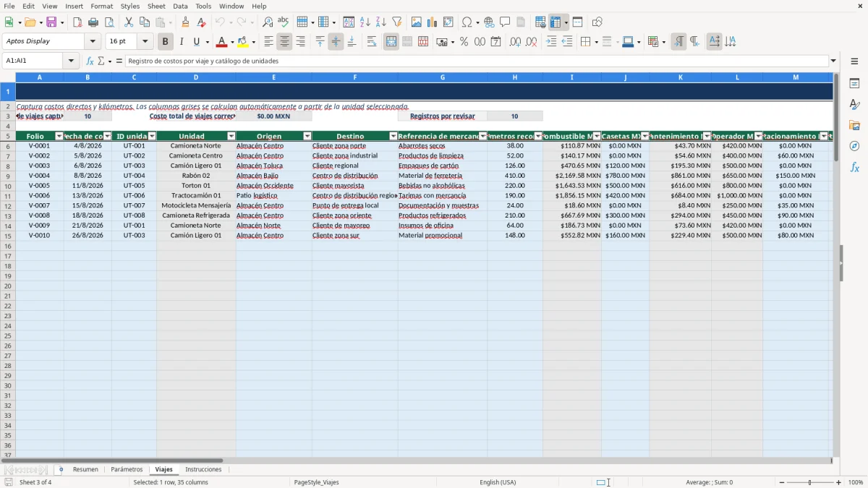Toggle Underline formatting
Viewport: 868px width, 488px height.
196,42
